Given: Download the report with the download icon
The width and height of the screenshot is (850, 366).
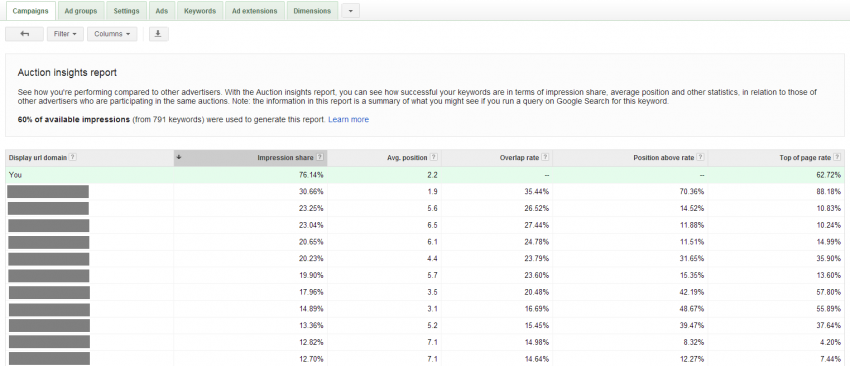Looking at the screenshot, I should tap(159, 34).
